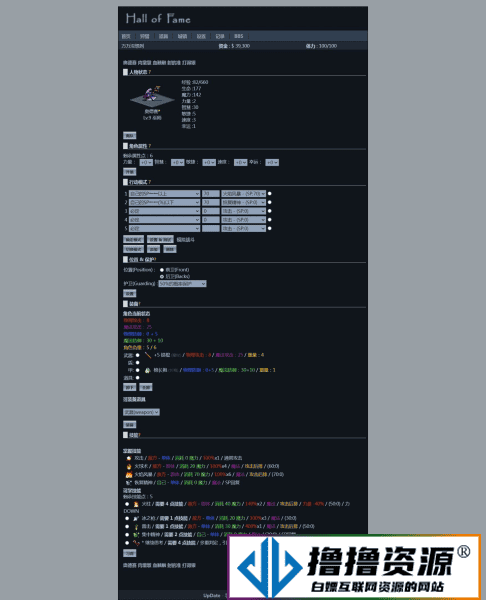Open the BBS navigation item
The height and width of the screenshot is (600, 486).
(x=239, y=36)
